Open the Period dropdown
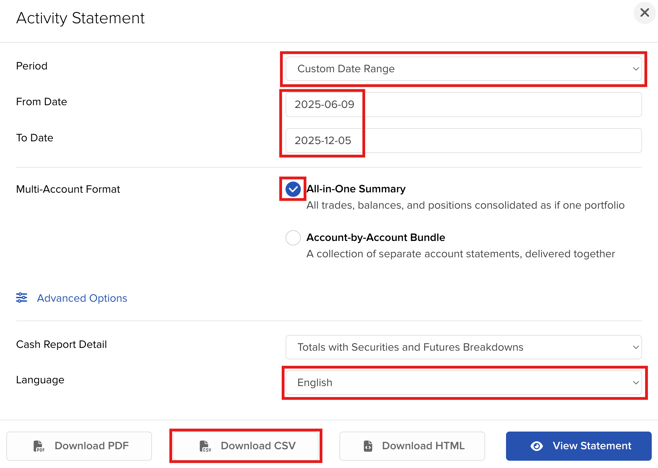Viewport: 658px width, 468px height. 463,69
